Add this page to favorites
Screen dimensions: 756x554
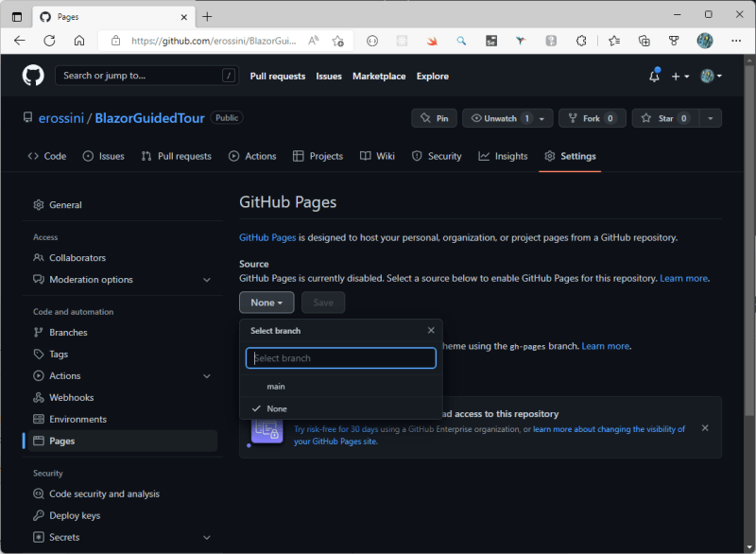[x=338, y=41]
